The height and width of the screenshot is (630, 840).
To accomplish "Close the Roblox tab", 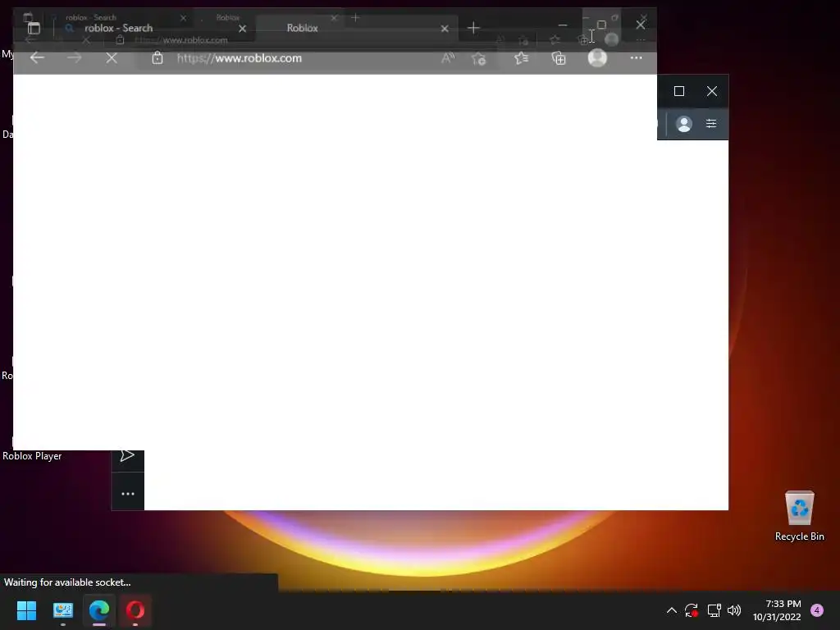I will [x=445, y=29].
